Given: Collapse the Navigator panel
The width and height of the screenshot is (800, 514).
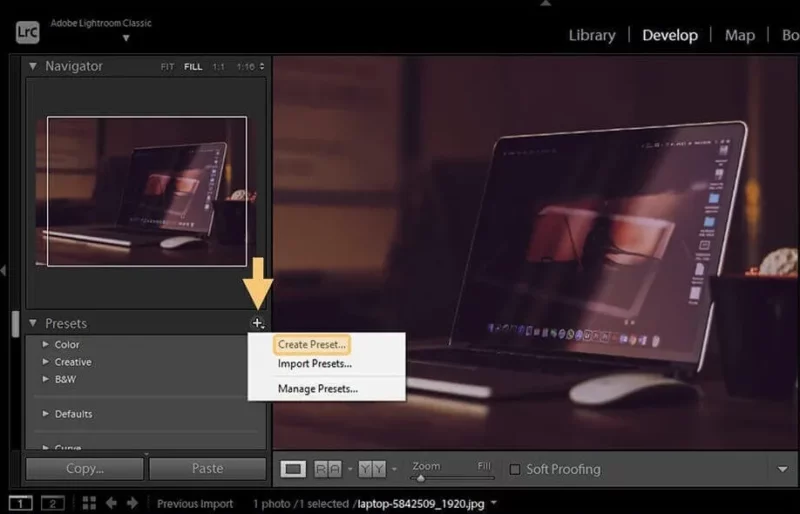Looking at the screenshot, I should (x=33, y=66).
